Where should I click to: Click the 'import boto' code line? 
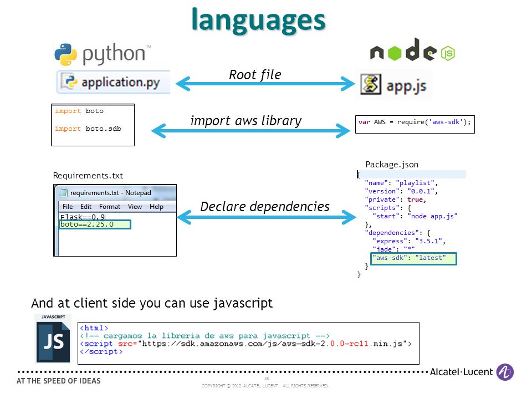click(79, 111)
